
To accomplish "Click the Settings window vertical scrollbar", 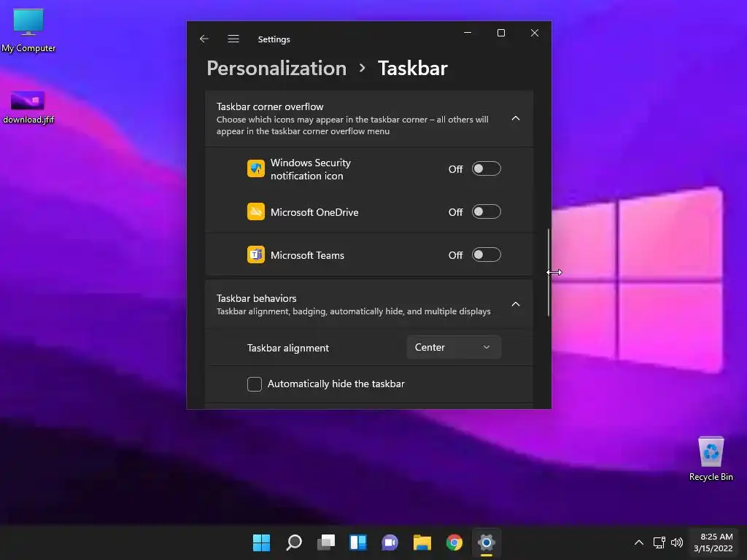I will (549, 273).
